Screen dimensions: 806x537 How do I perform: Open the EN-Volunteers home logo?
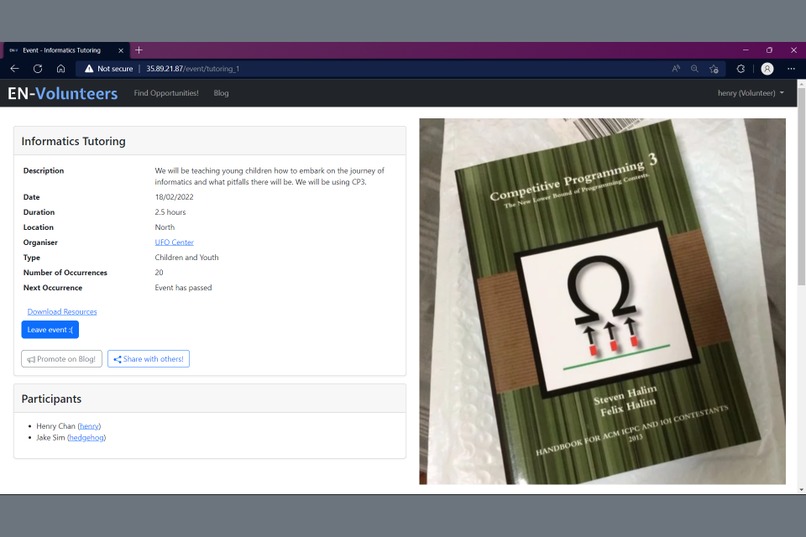tap(63, 94)
